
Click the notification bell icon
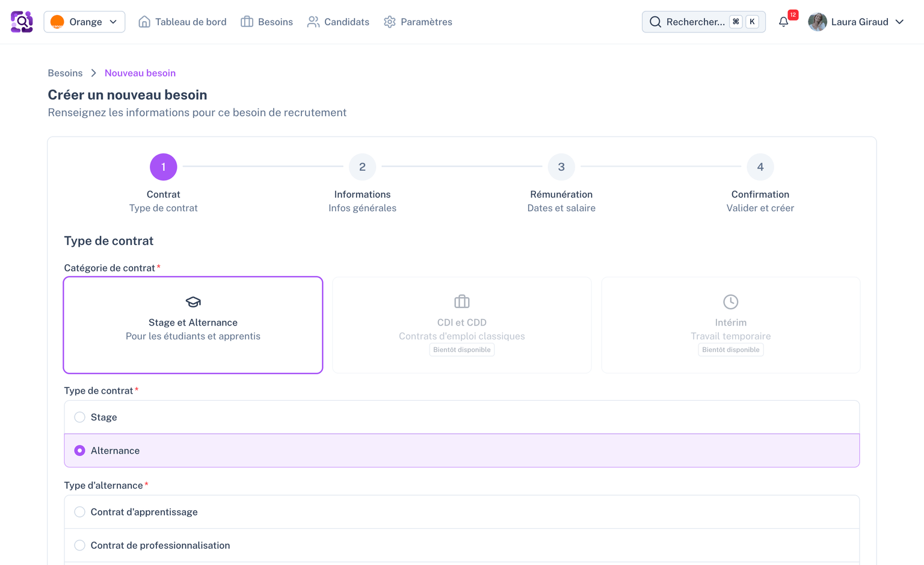tap(783, 22)
